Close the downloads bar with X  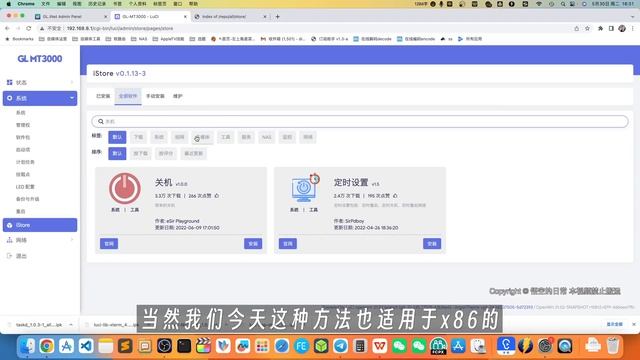coord(634,324)
